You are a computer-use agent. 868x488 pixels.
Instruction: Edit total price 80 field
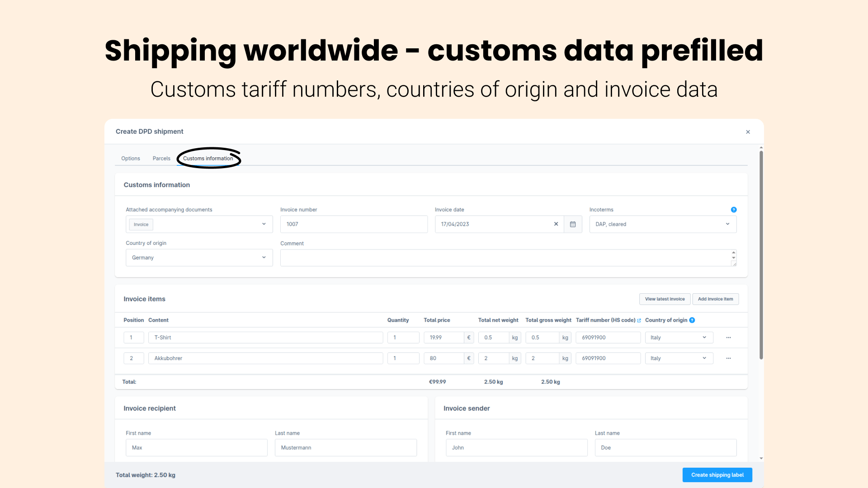click(x=443, y=358)
